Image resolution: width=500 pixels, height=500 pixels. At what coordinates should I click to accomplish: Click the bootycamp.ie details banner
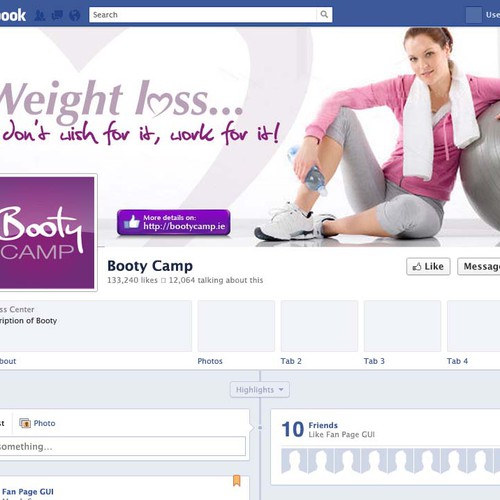tap(174, 222)
